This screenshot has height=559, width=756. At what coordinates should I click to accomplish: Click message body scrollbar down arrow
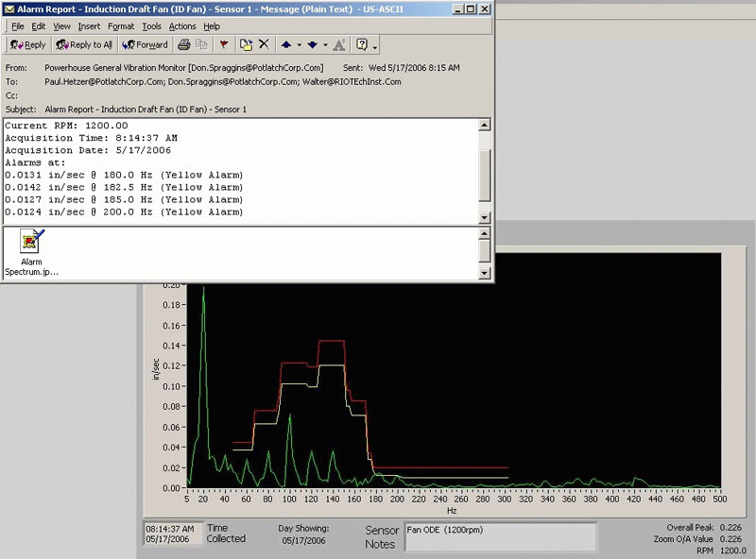pos(485,218)
